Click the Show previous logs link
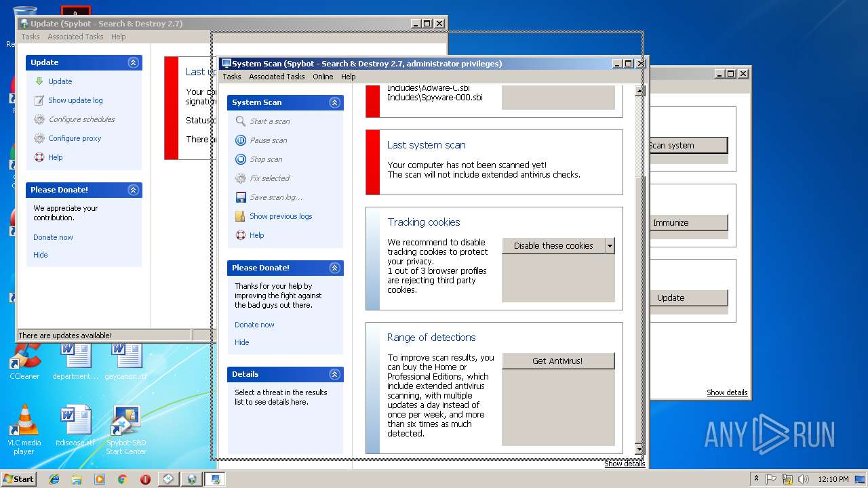Viewport: 868px width, 488px height. [281, 216]
